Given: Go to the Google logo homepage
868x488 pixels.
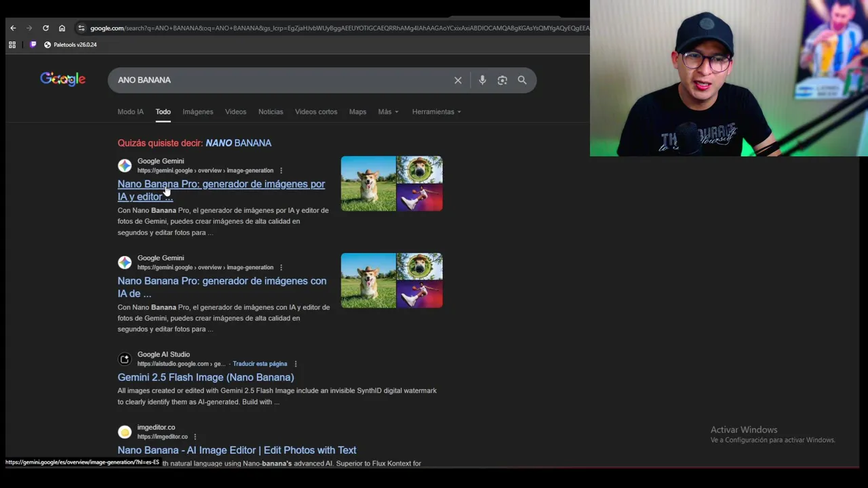Looking at the screenshot, I should click(x=62, y=79).
